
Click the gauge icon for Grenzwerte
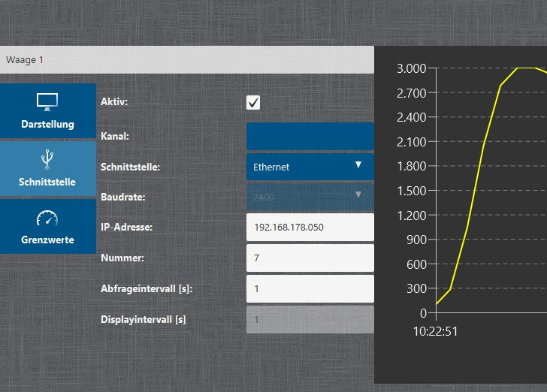pyautogui.click(x=47, y=219)
